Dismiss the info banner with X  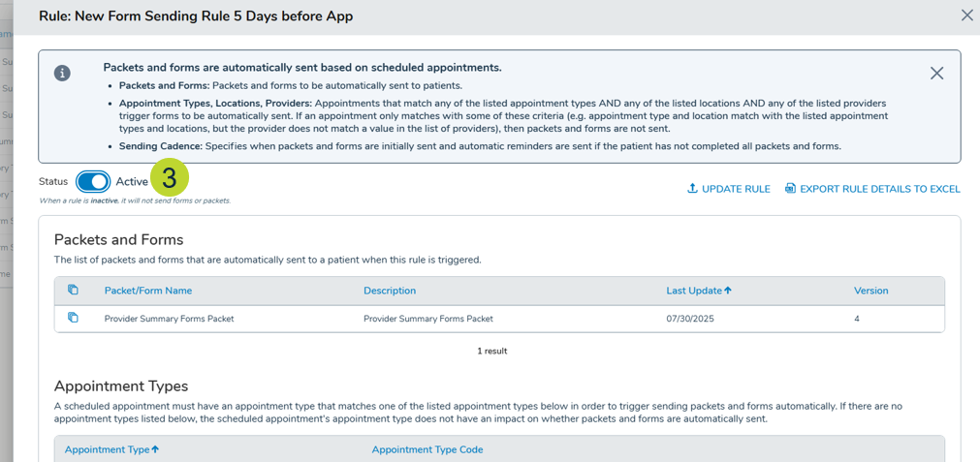(936, 74)
